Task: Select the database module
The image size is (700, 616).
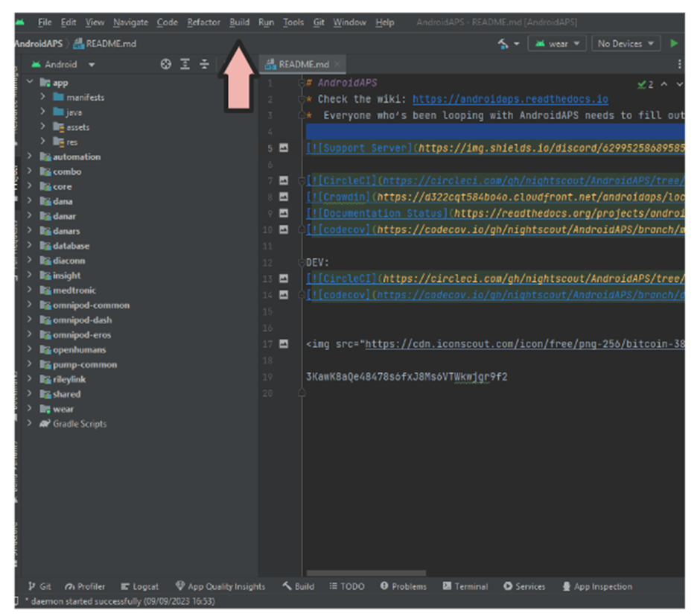Action: pos(71,246)
